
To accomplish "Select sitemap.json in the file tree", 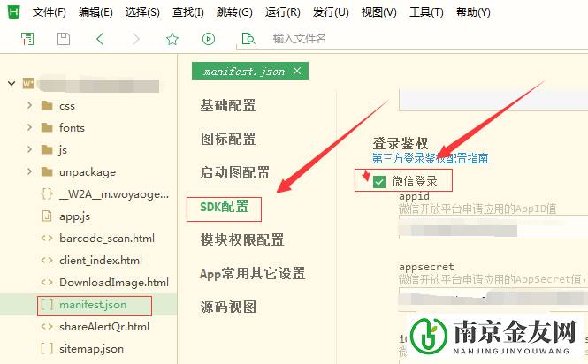I will coord(91,349).
